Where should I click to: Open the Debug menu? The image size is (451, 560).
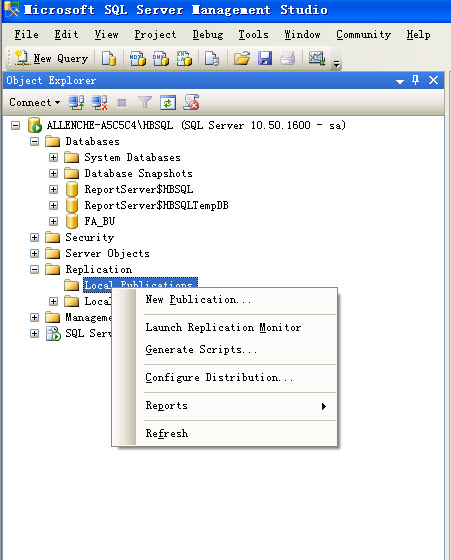(208, 35)
